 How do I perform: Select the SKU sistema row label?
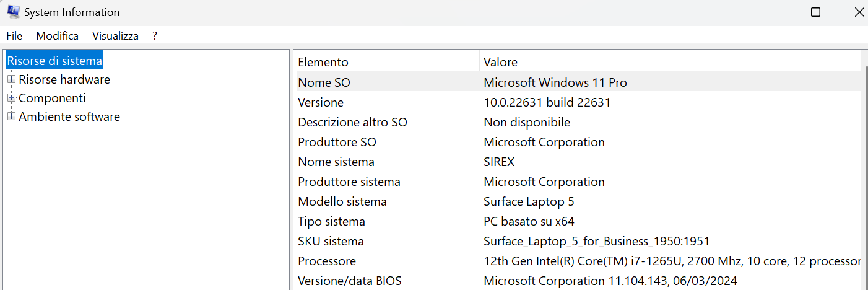(x=331, y=241)
